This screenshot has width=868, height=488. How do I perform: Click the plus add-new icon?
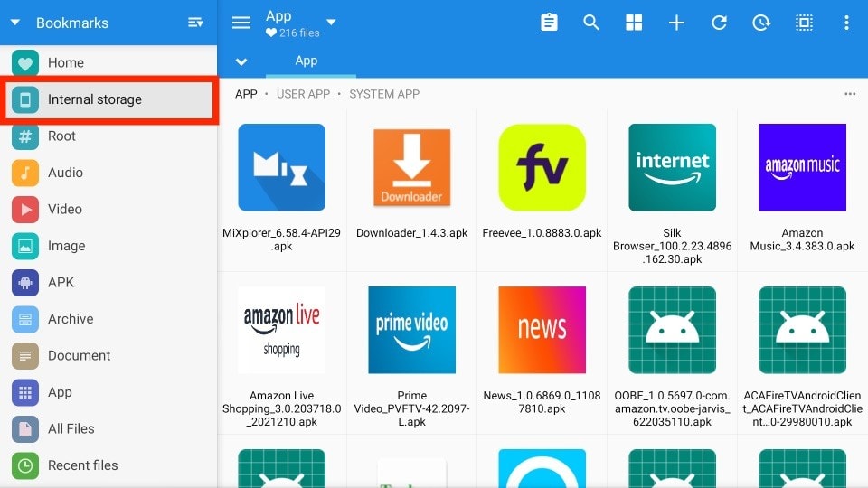[676, 23]
